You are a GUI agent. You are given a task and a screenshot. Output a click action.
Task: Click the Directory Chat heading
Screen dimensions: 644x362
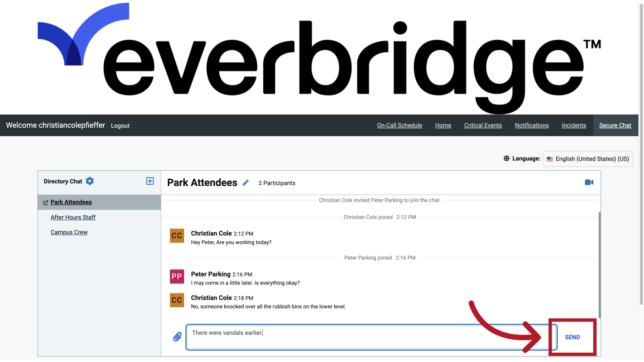coord(63,181)
